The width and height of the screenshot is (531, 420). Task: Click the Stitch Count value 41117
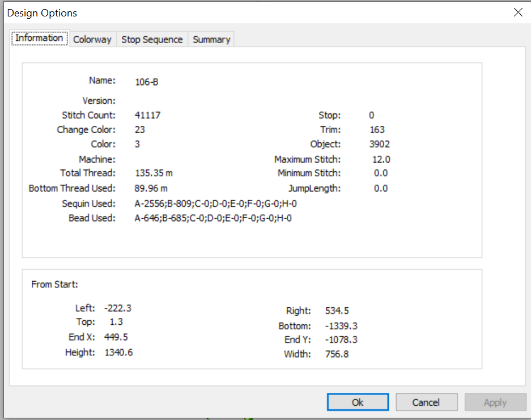pyautogui.click(x=148, y=115)
